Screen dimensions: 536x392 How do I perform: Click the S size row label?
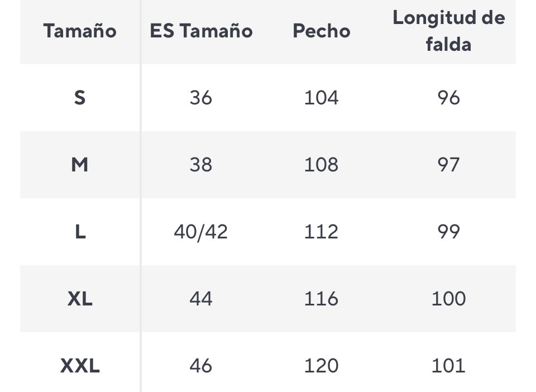80,98
